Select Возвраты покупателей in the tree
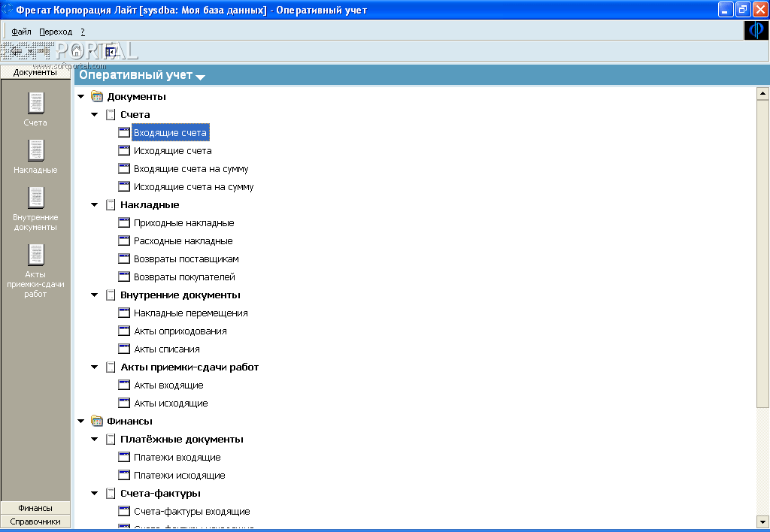Viewport: 770px width, 532px height. tap(184, 277)
